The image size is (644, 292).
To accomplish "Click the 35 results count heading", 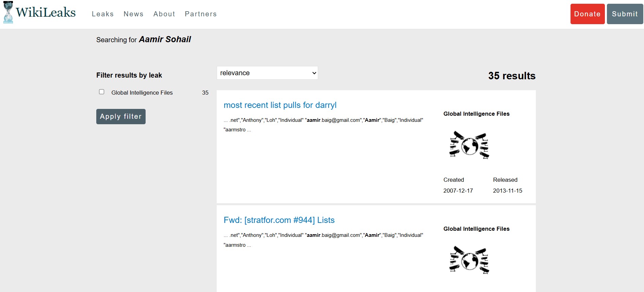I will point(512,76).
